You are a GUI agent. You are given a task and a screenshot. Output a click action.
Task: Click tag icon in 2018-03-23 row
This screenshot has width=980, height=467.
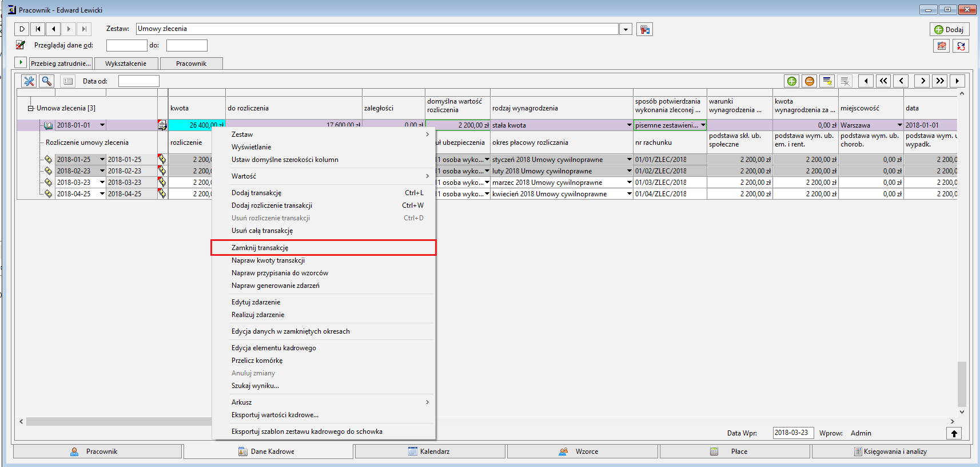(x=162, y=183)
